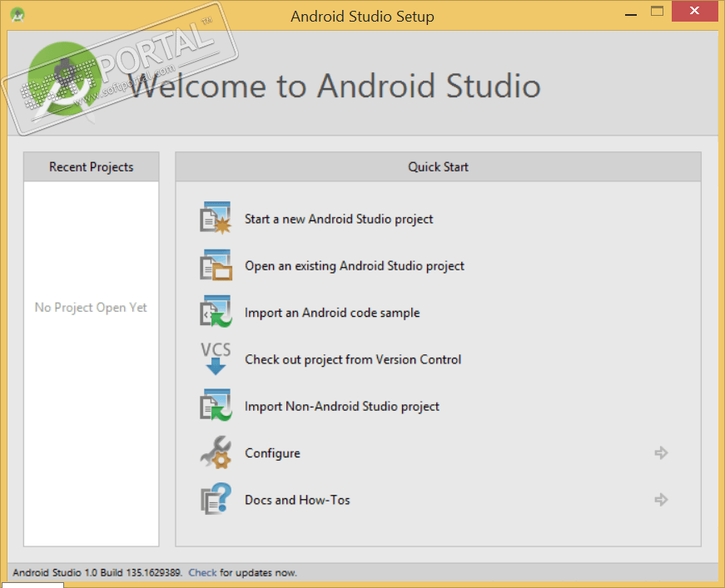
Task: Click the Android Studio title bar icon
Action: point(17,15)
